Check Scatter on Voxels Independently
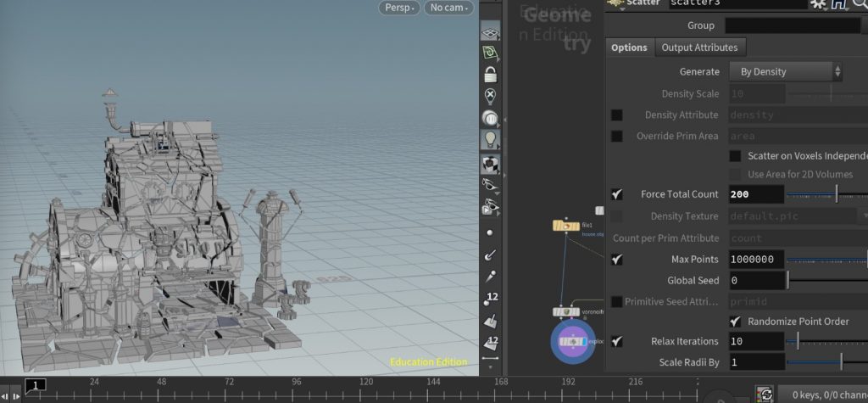Viewport: 868px width, 403px height. [x=735, y=156]
